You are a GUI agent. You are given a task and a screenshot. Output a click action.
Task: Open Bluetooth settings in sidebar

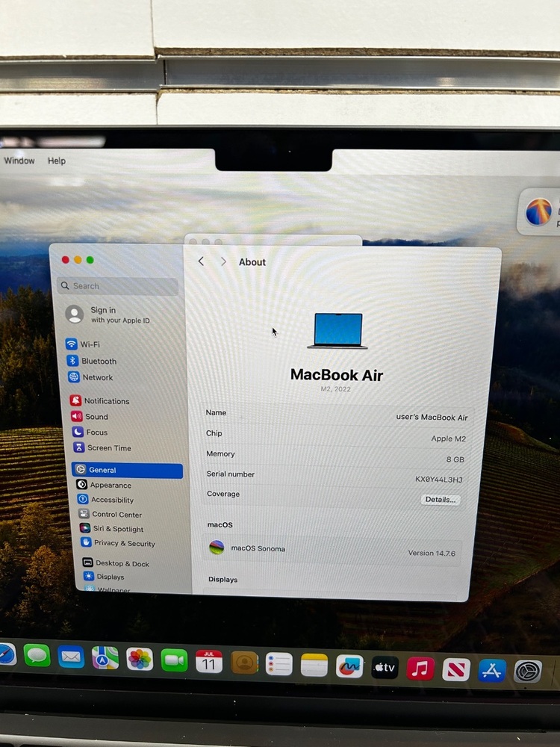click(x=92, y=361)
